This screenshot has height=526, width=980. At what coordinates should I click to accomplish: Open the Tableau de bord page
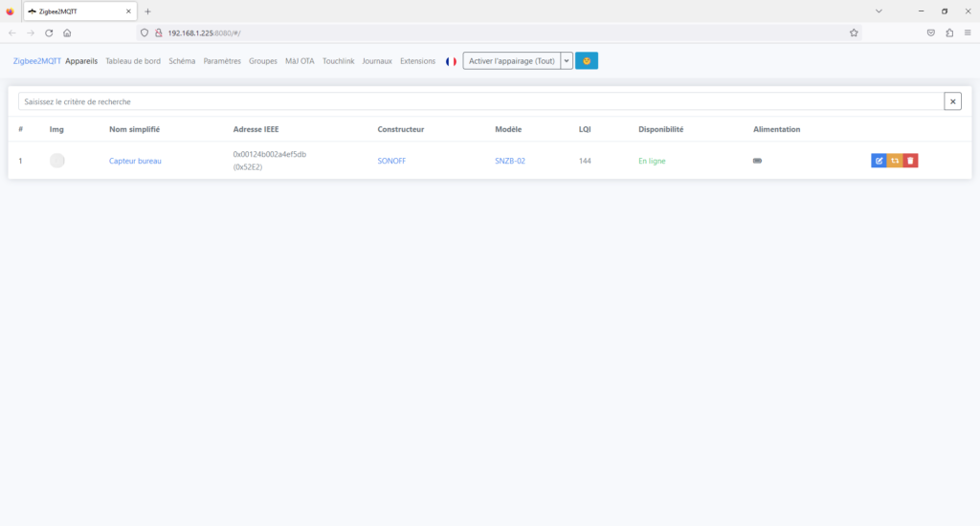[x=133, y=61]
